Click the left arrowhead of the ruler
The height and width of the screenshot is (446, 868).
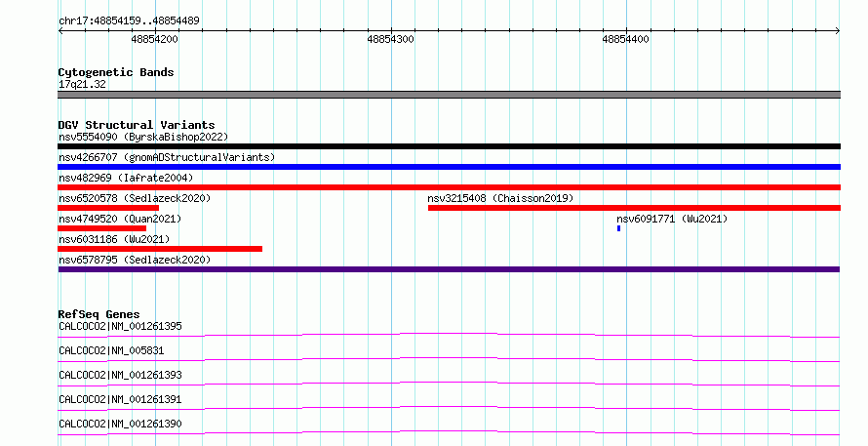pyautogui.click(x=60, y=30)
